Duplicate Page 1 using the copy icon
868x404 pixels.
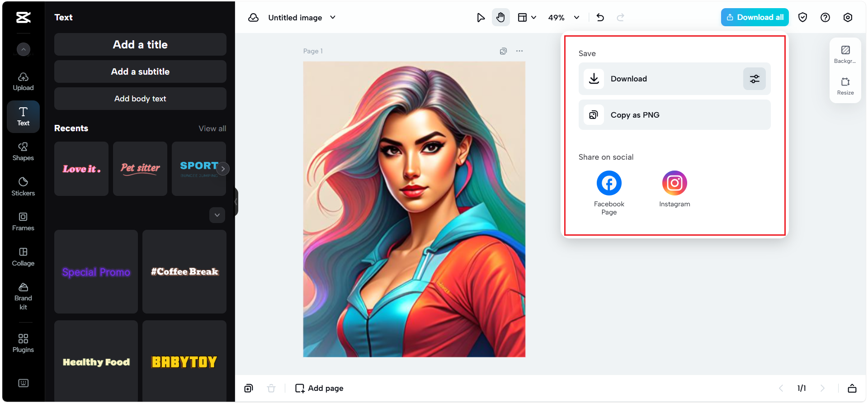pyautogui.click(x=503, y=51)
